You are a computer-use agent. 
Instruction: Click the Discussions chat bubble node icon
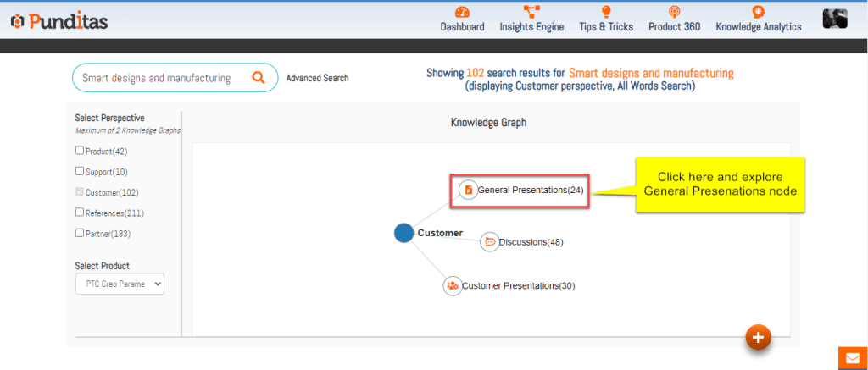point(489,242)
